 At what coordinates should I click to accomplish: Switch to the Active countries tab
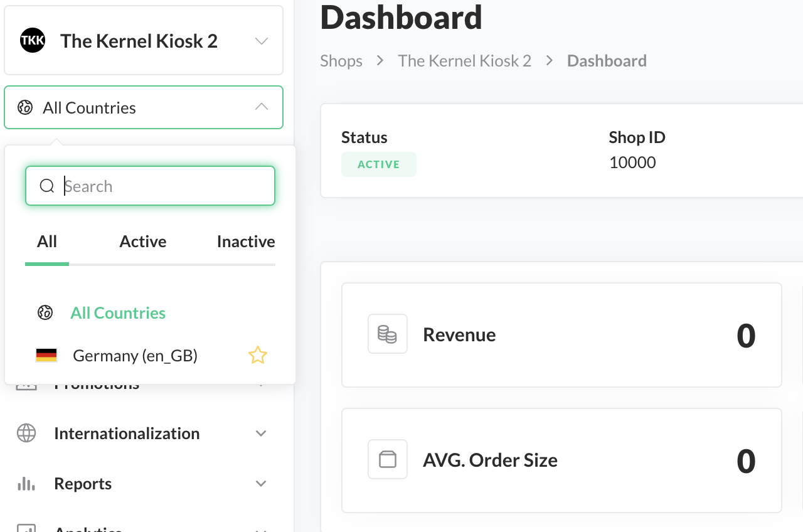click(x=143, y=242)
